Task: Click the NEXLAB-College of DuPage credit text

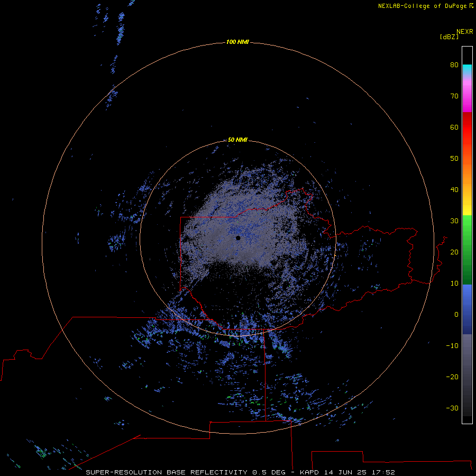Action: tap(423, 6)
